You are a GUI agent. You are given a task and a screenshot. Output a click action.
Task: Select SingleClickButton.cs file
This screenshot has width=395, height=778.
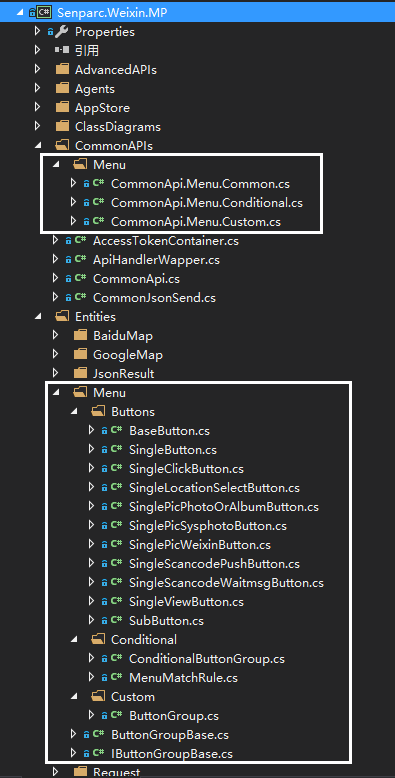pos(187,469)
